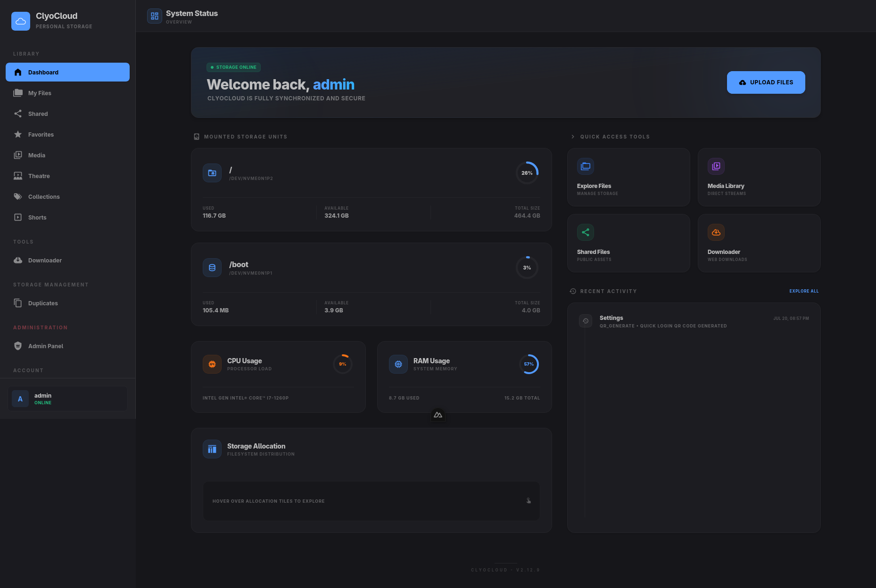Image resolution: width=876 pixels, height=588 pixels.
Task: Open the Media Library quick access tile
Action: pos(759,177)
